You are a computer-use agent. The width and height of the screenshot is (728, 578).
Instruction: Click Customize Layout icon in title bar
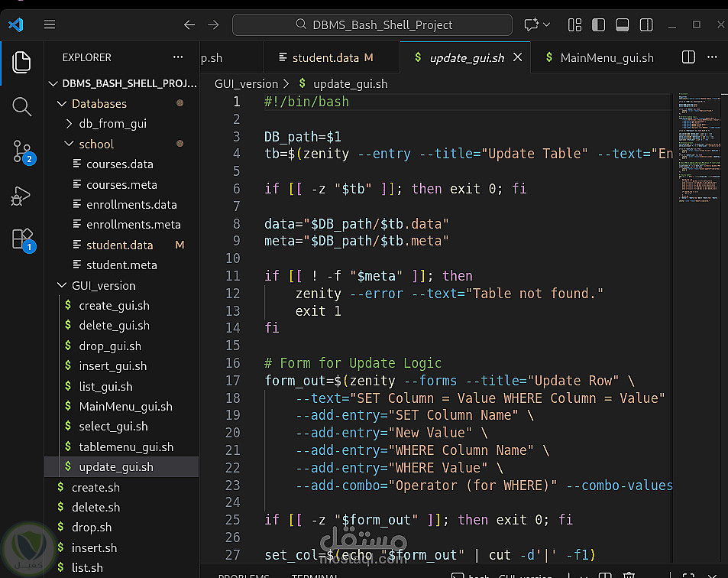point(575,24)
